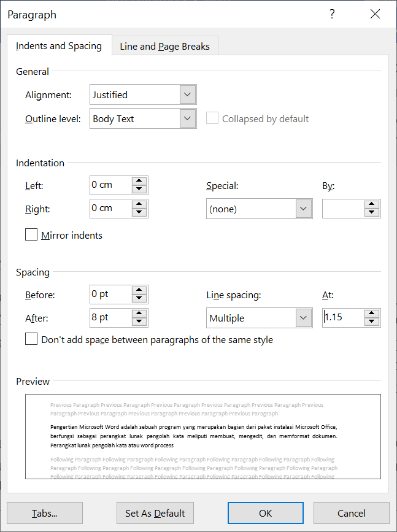The width and height of the screenshot is (397, 532).
Task: Click the Set As Default button
Action: pos(155,513)
